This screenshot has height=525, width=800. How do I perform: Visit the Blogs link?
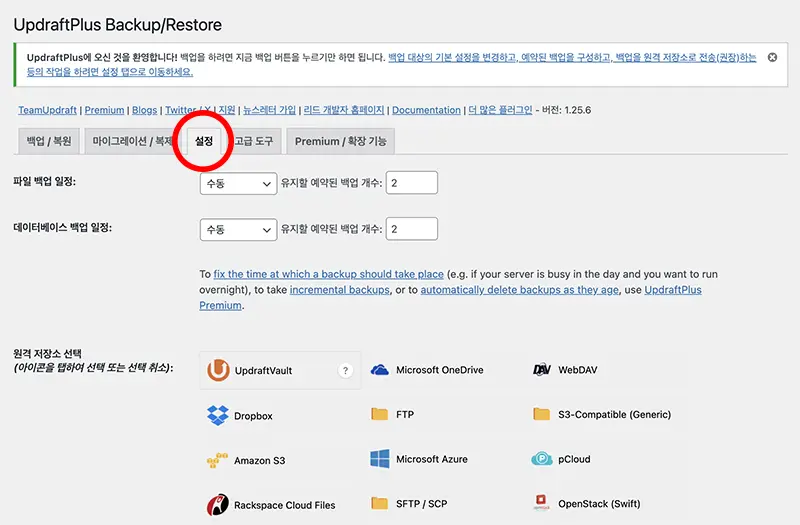144,110
